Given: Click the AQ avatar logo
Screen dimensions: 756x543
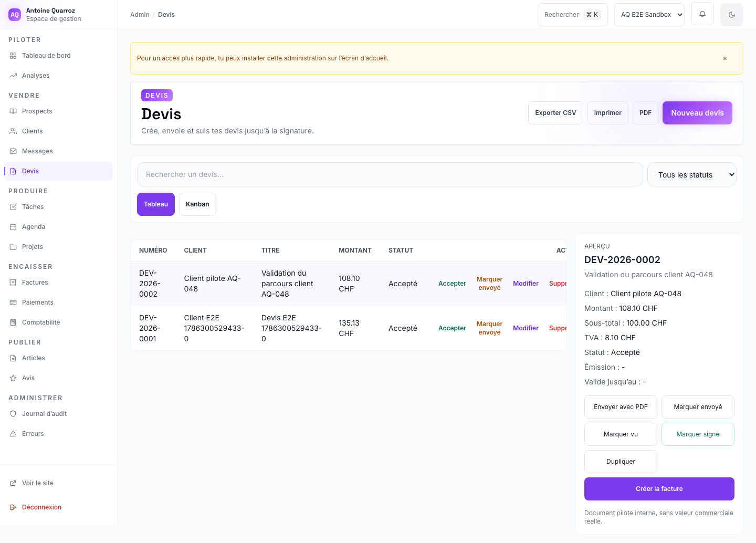Looking at the screenshot, I should [15, 15].
